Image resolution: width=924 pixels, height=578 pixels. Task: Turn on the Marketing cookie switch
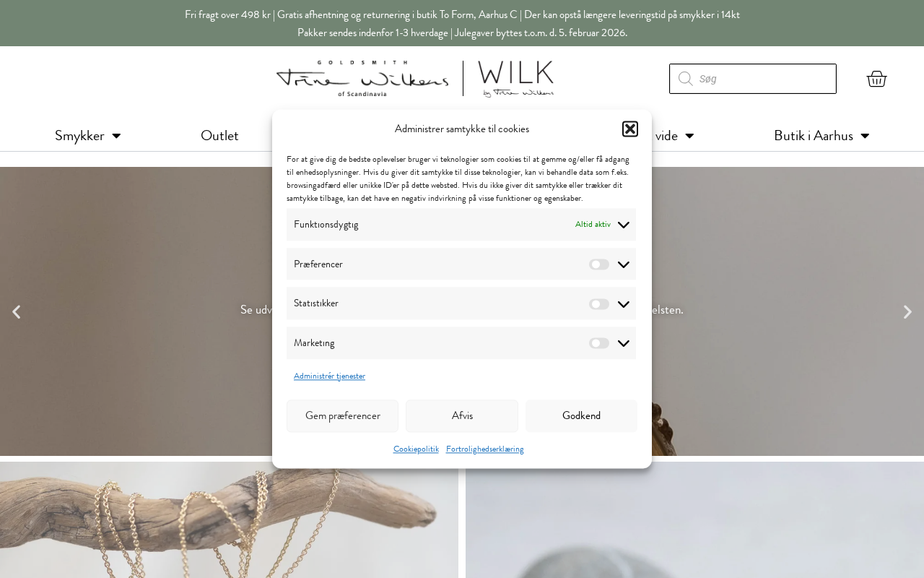599,343
